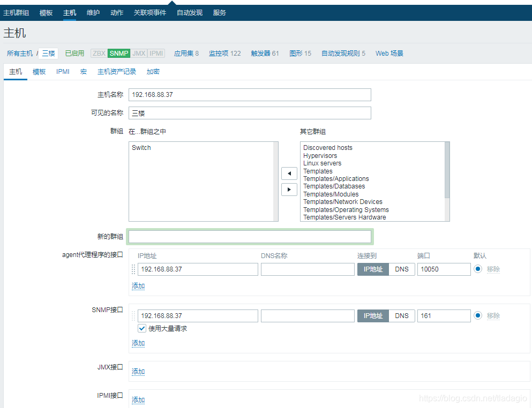
Task: Click agent interface IP address field
Action: click(x=198, y=269)
